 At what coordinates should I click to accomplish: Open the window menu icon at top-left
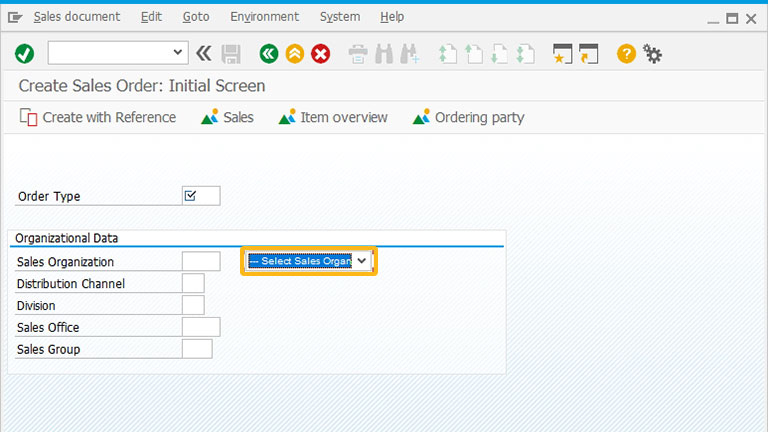[x=15, y=18]
